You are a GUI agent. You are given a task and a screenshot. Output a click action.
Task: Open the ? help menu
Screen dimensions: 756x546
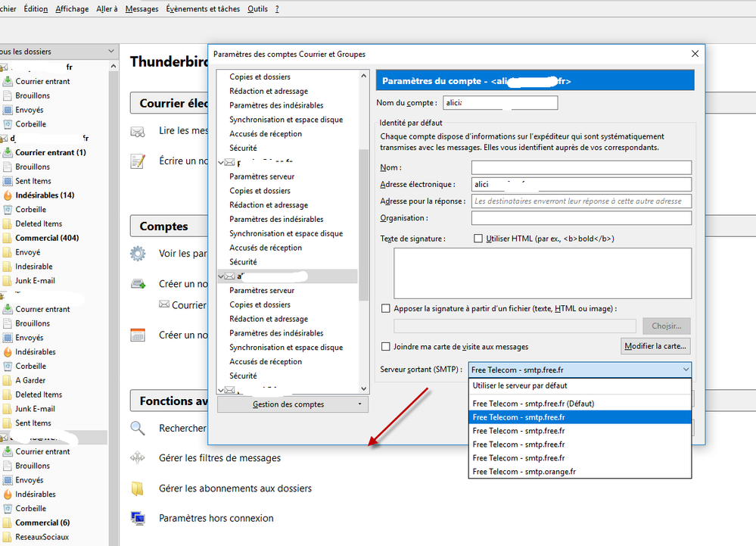pos(277,8)
